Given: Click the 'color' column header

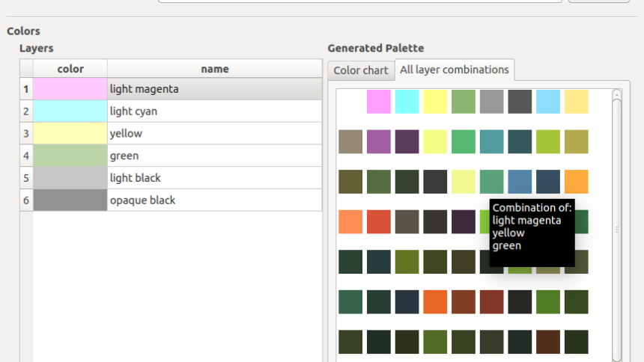Looking at the screenshot, I should click(x=70, y=69).
